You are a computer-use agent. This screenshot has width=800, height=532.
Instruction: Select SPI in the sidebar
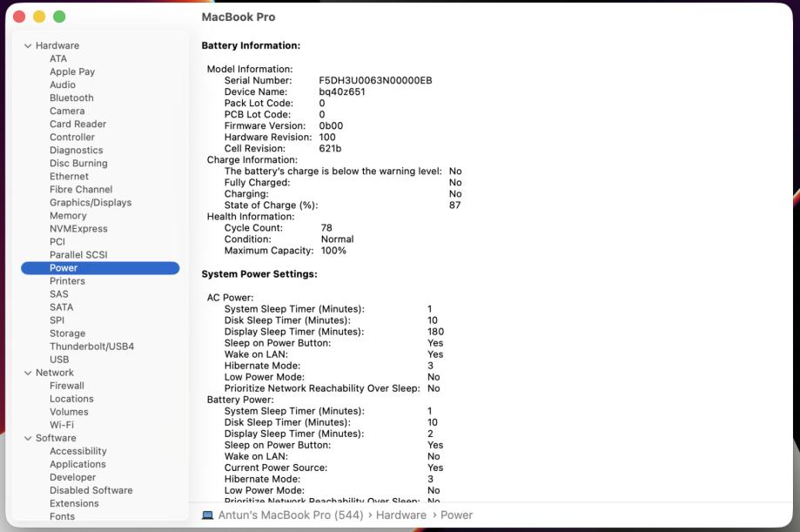(57, 320)
